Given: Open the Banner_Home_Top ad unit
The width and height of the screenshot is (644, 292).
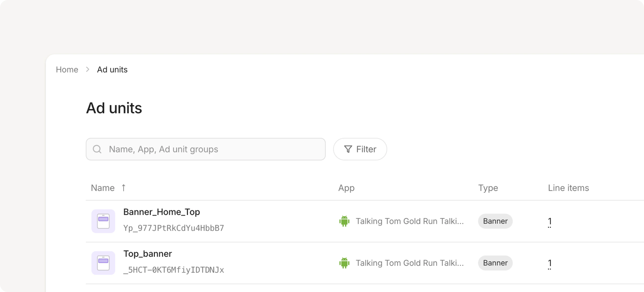Looking at the screenshot, I should tap(162, 212).
